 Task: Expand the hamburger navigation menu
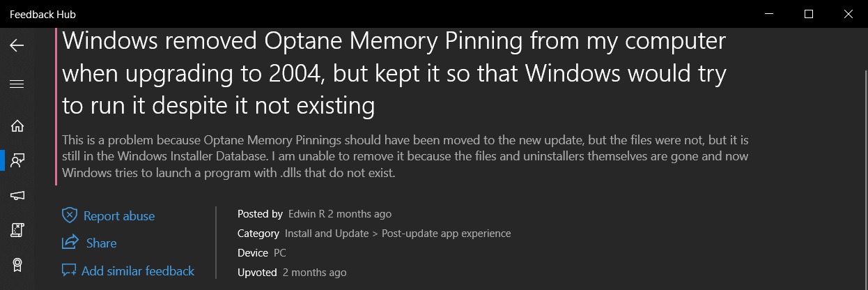(17, 84)
